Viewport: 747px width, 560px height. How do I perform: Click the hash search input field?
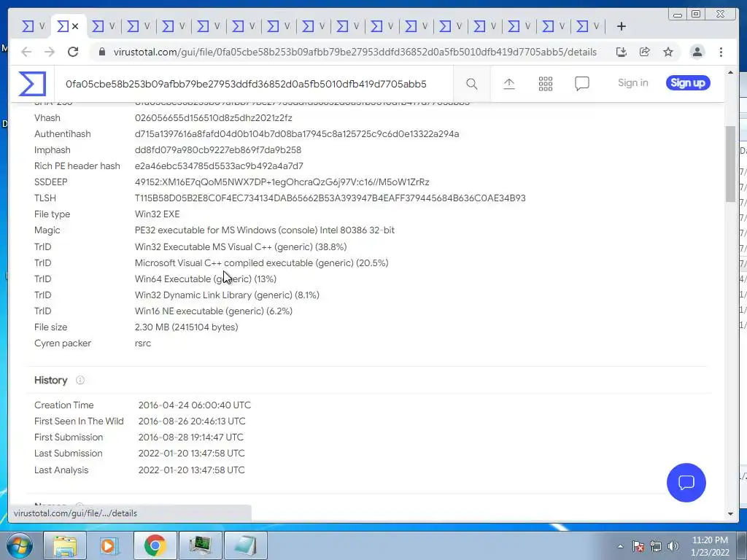point(255,85)
